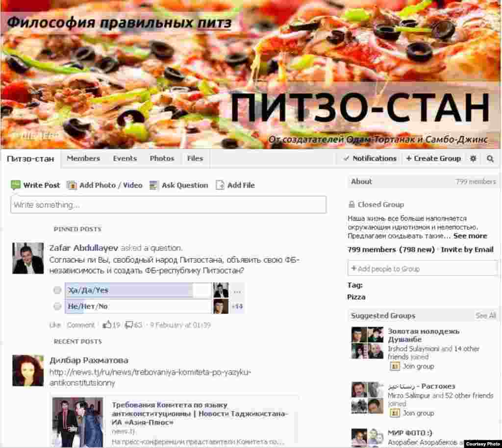The width and height of the screenshot is (502, 448).
Task: Click the Ask Question poll icon
Action: point(154,185)
